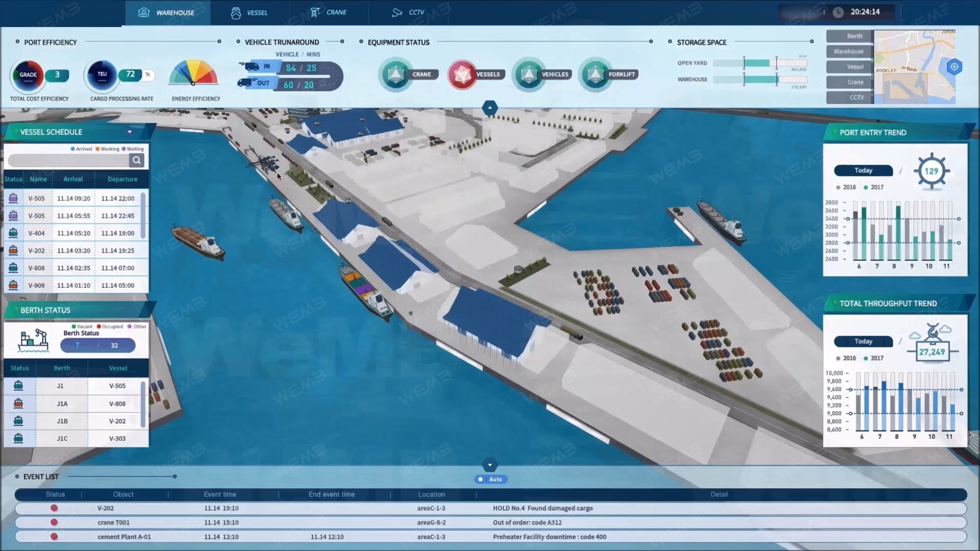Click the map location target icon
Screen dimensions: 980x551
954,67
